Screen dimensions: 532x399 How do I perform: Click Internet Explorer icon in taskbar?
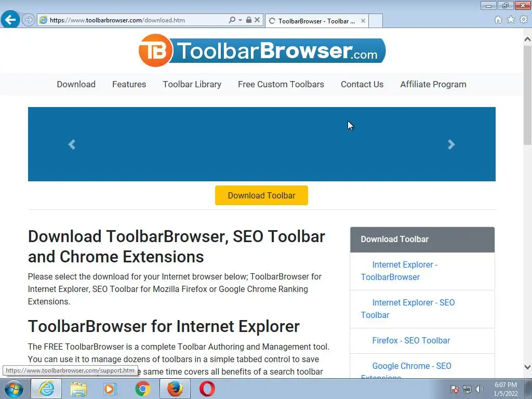pyautogui.click(x=46, y=389)
